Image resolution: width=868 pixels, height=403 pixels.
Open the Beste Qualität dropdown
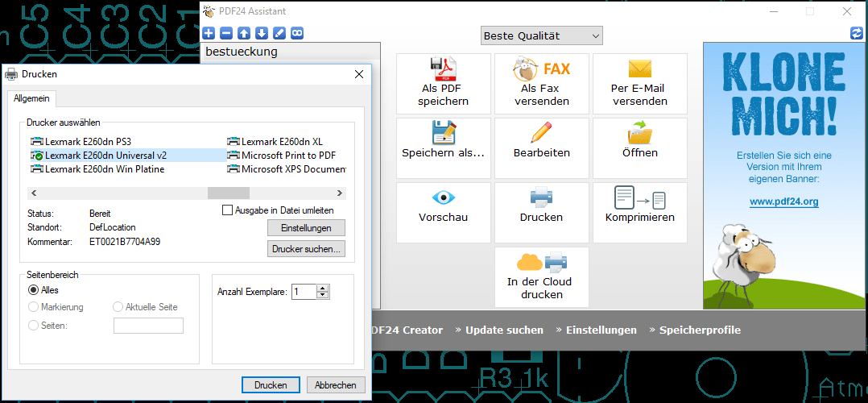click(541, 36)
